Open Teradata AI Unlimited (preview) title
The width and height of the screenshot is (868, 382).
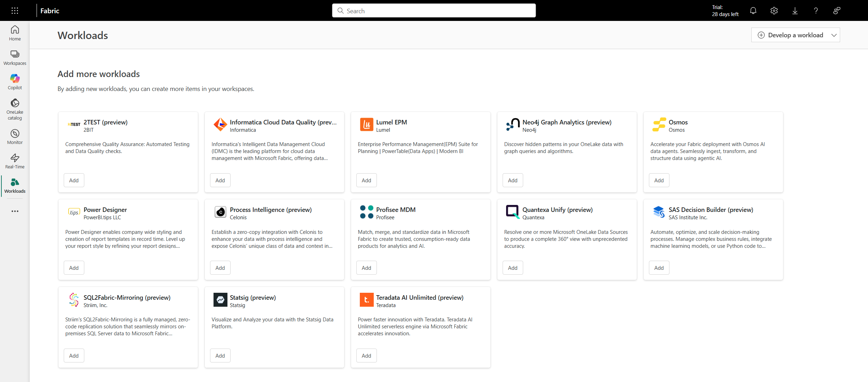[420, 298]
